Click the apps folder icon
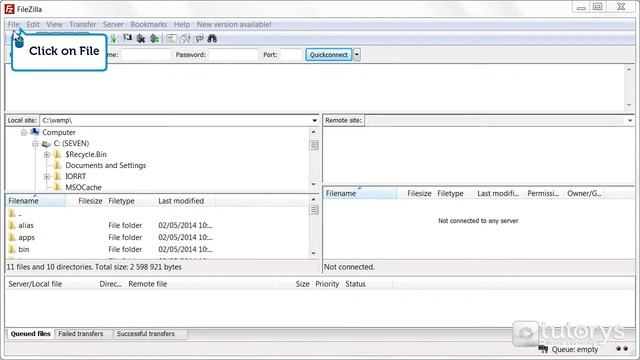Viewport: 640px width, 360px height. coord(12,237)
